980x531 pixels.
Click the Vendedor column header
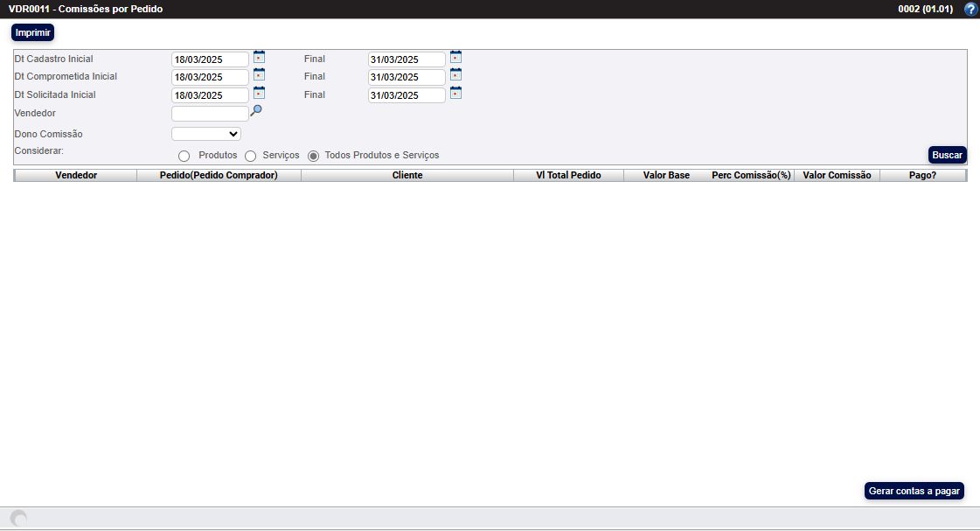point(76,175)
